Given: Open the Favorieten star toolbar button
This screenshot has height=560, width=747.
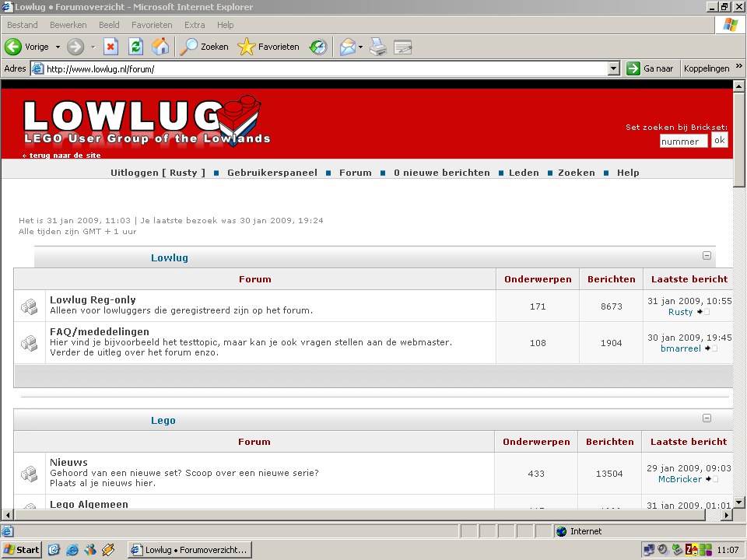Looking at the screenshot, I should [268, 47].
